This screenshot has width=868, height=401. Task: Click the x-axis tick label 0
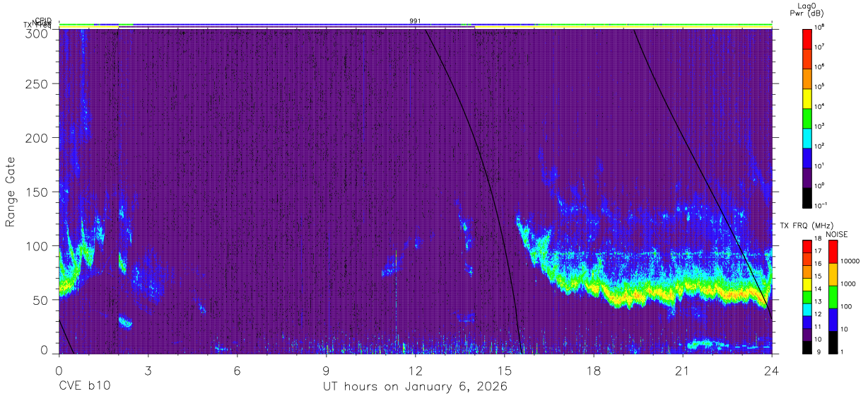59,370
